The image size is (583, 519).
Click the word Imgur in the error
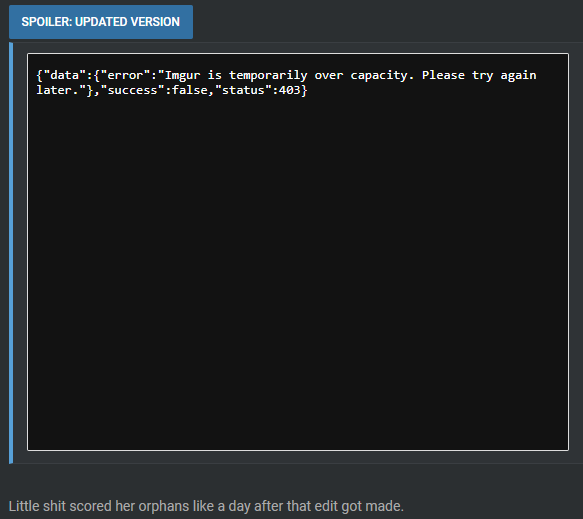(x=183, y=75)
